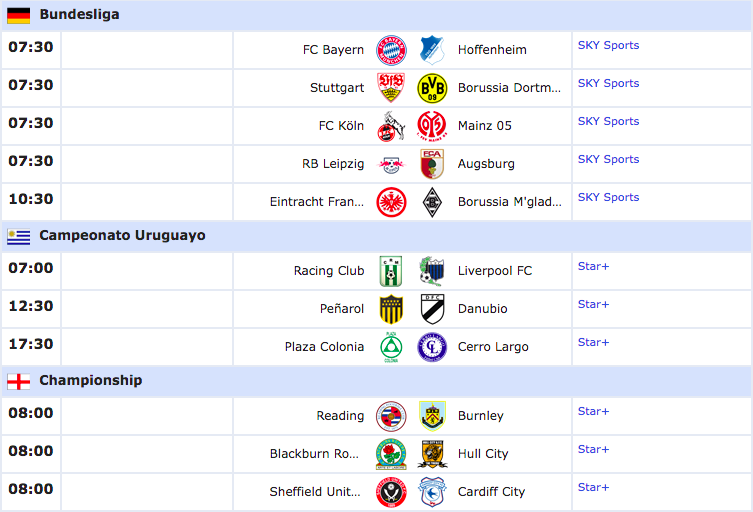This screenshot has width=753, height=512.
Task: Open Star+ link for Racing Club match
Action: (594, 266)
